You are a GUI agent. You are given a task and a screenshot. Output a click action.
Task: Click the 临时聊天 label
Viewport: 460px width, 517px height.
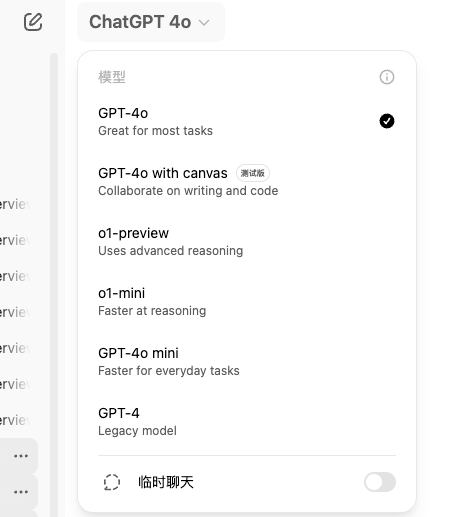[x=166, y=482]
